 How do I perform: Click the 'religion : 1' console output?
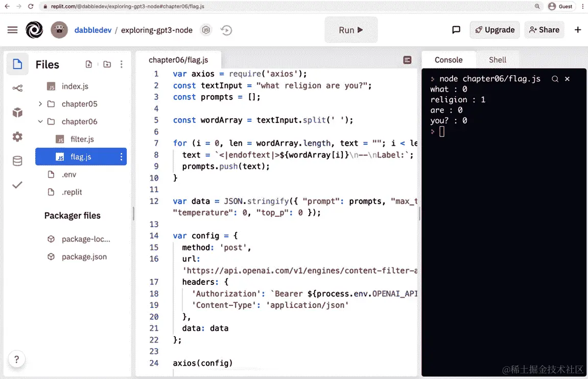(x=458, y=100)
